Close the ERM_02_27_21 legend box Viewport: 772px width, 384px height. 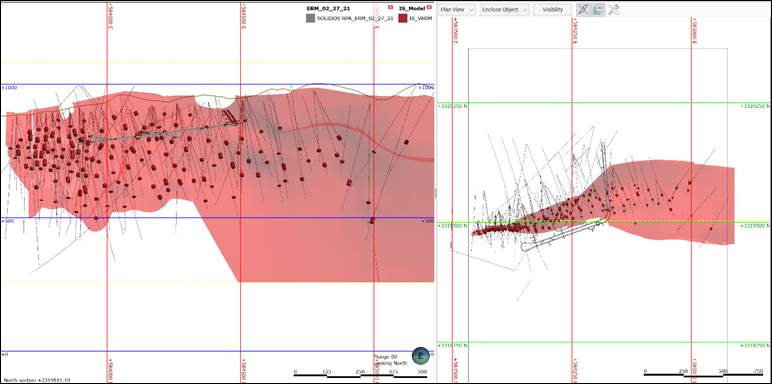click(x=390, y=8)
